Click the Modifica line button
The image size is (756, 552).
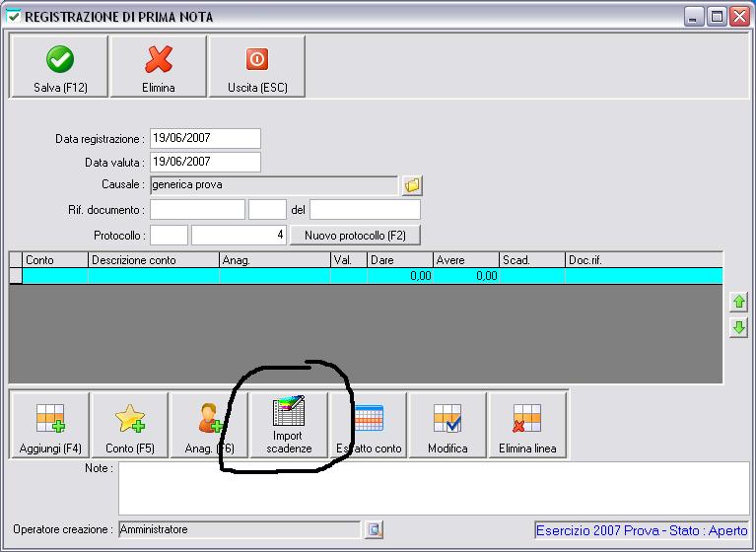click(x=447, y=425)
